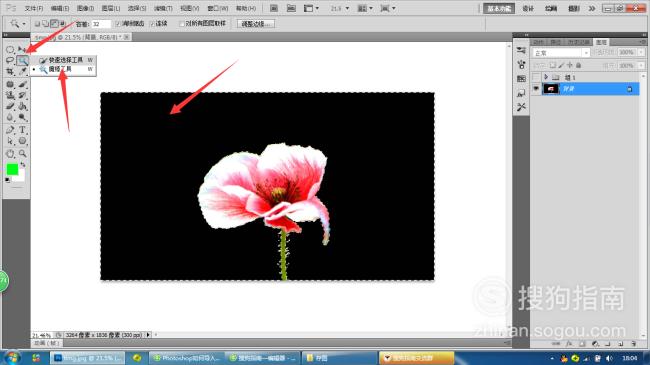Click the 容差 tolerance input field
Viewport: 650px width, 365px height.
click(x=101, y=24)
